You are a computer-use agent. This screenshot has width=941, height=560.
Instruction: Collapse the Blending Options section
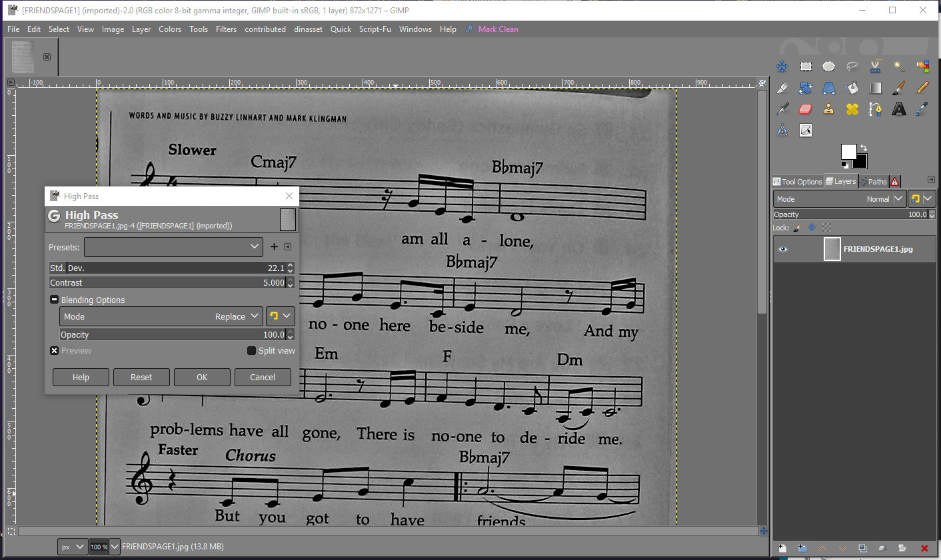click(x=55, y=300)
